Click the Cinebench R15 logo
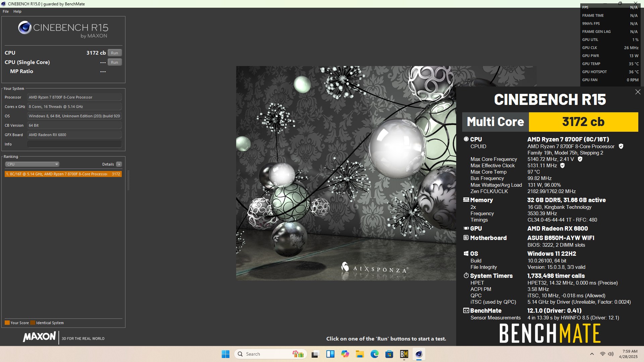Screen dimensions: 644x362 63,29
